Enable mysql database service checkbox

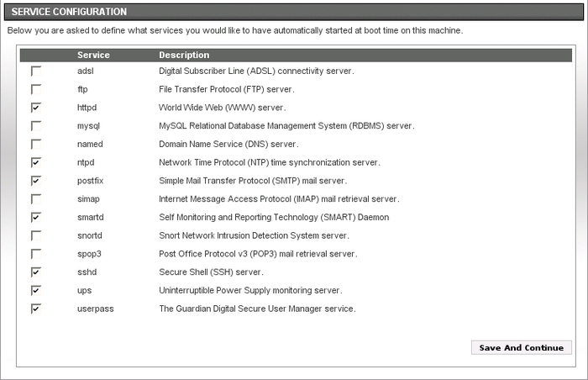36,126
